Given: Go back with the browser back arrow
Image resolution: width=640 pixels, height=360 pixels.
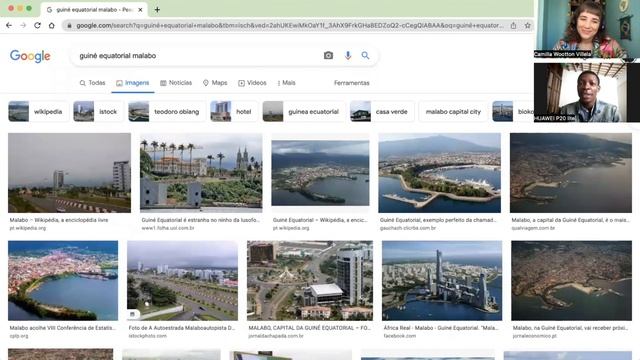Looking at the screenshot, I should [9, 25].
